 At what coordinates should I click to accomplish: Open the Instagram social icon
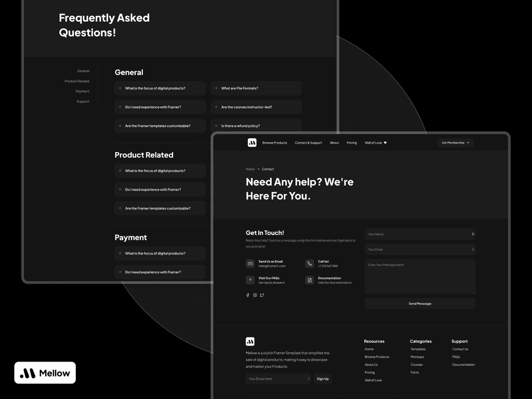coord(255,295)
